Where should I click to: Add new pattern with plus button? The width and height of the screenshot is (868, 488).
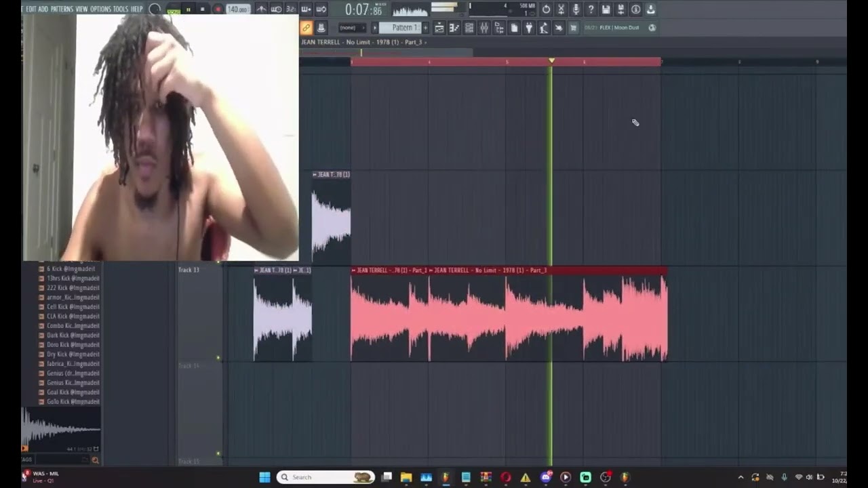[425, 28]
